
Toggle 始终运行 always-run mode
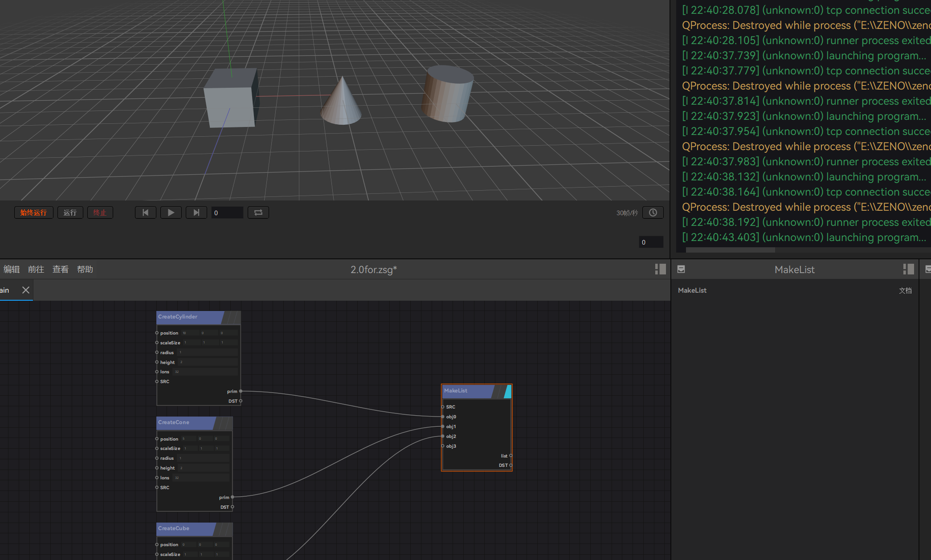coord(33,213)
